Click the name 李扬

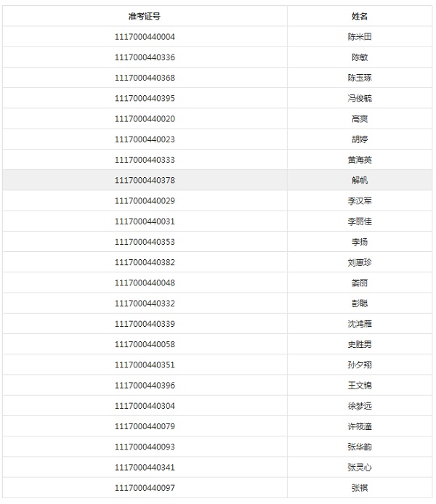pos(360,242)
